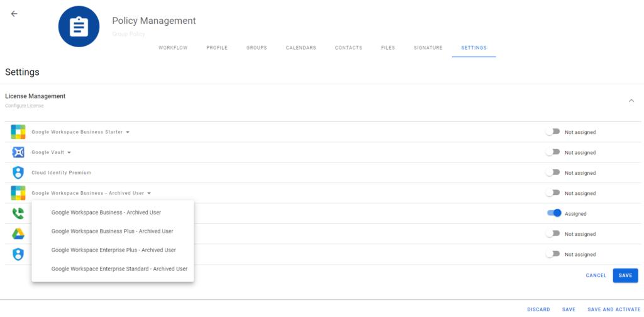
Task: Turn off the Assigned license toggle
Action: point(554,213)
